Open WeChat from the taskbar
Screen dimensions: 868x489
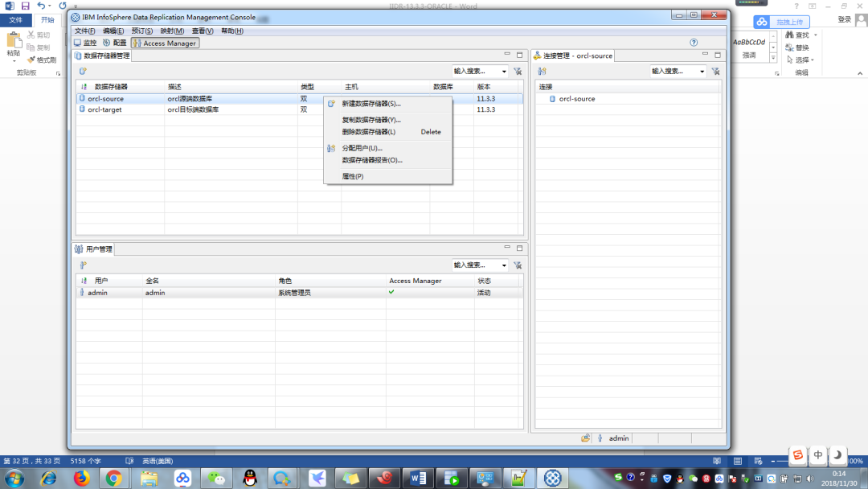click(216, 478)
